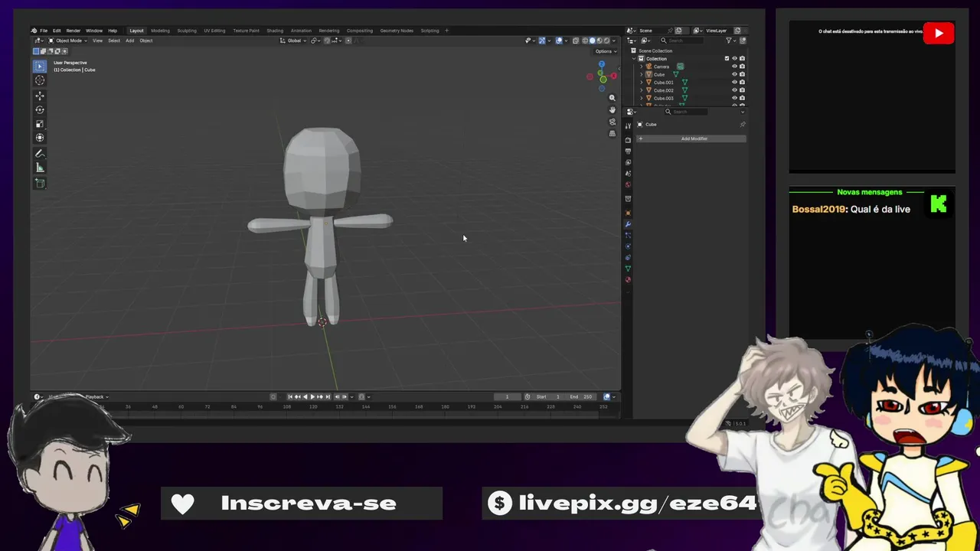The image size is (980, 551).
Task: Select the Transform tool
Action: (40, 138)
